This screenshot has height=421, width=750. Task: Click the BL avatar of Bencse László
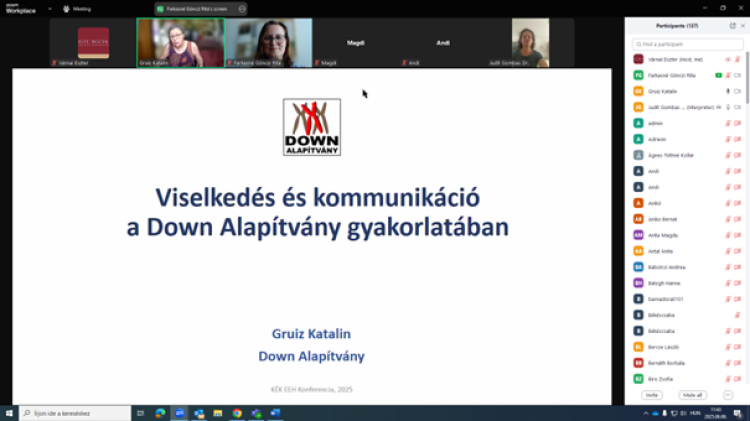click(x=638, y=347)
